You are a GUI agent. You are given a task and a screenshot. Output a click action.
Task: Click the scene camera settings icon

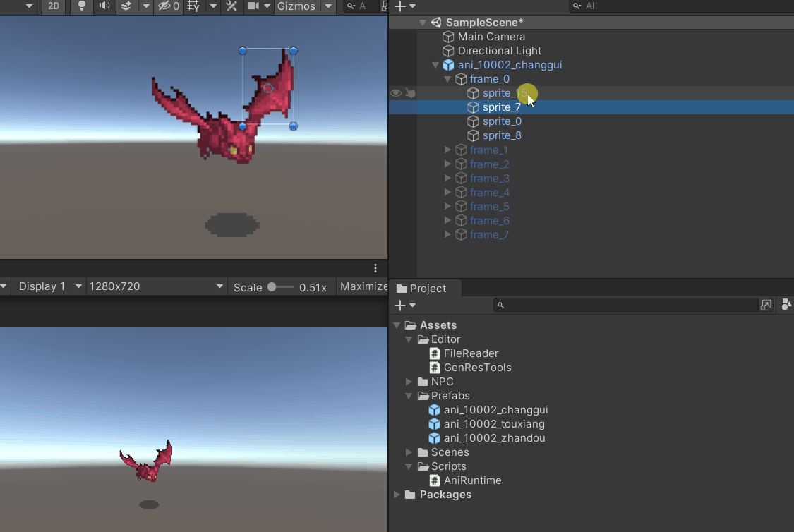tap(253, 6)
